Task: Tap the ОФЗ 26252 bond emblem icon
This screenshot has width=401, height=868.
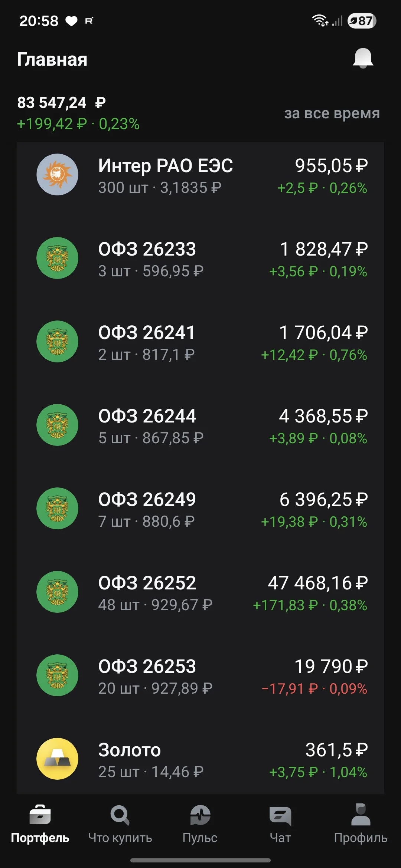Action: pos(57,592)
